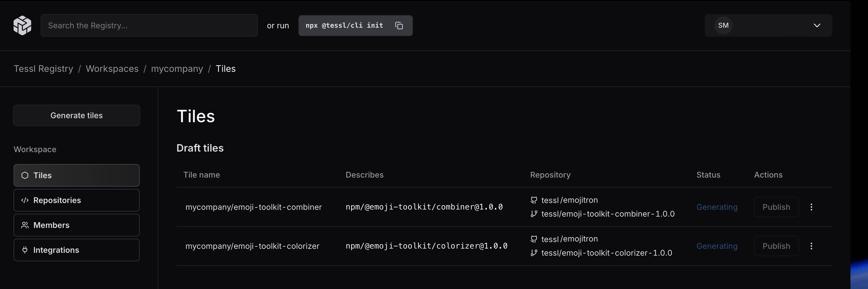Screen dimensions: 868x289
Task: Open the tessl/emoji-toolkit-combiner-1.0.0 branch link
Action: click(608, 214)
